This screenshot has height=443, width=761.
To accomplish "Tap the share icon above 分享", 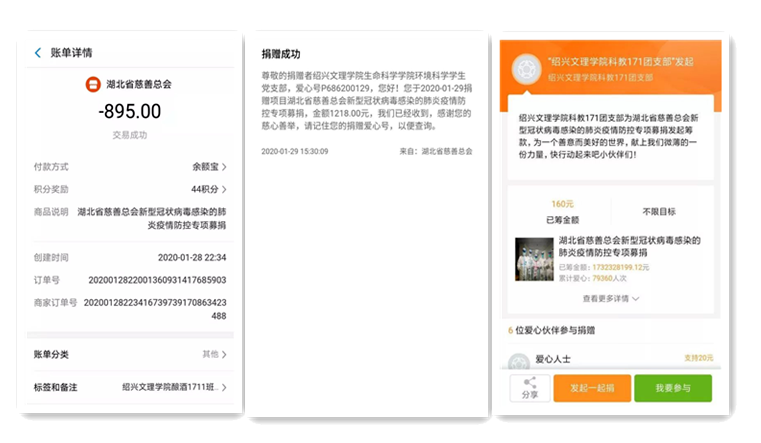I will pyautogui.click(x=529, y=382).
